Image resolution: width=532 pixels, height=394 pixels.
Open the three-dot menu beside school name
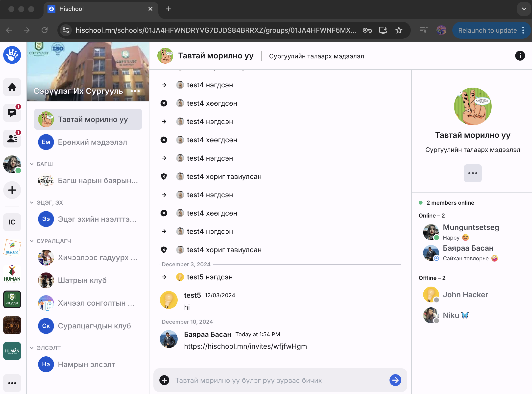[x=135, y=91]
